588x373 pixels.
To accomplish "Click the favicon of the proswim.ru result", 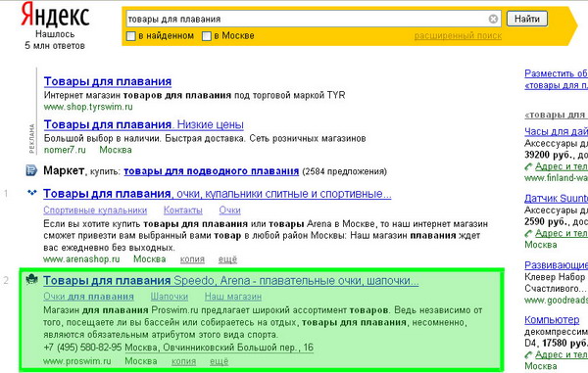I will pyautogui.click(x=32, y=279).
